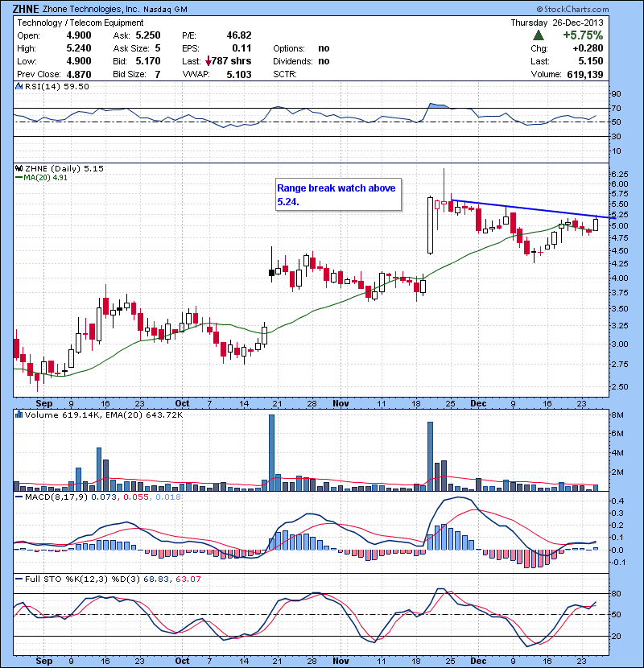Click the Last value 5.150 at top right
The height and width of the screenshot is (668, 644).
click(x=591, y=61)
